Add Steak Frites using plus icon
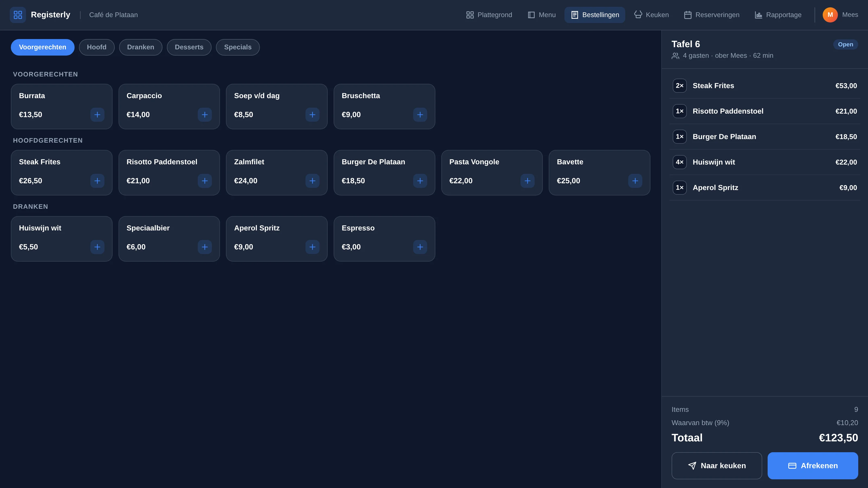The image size is (868, 488). (x=97, y=181)
